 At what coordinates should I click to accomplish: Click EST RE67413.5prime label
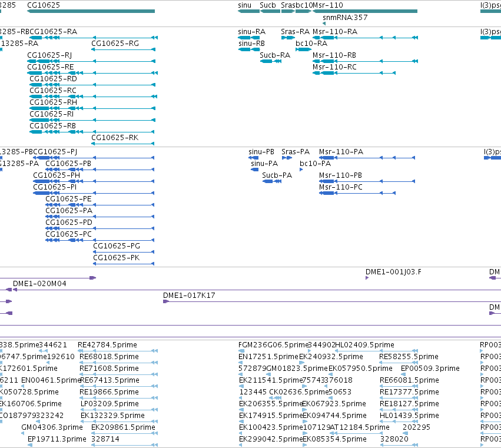tap(110, 380)
